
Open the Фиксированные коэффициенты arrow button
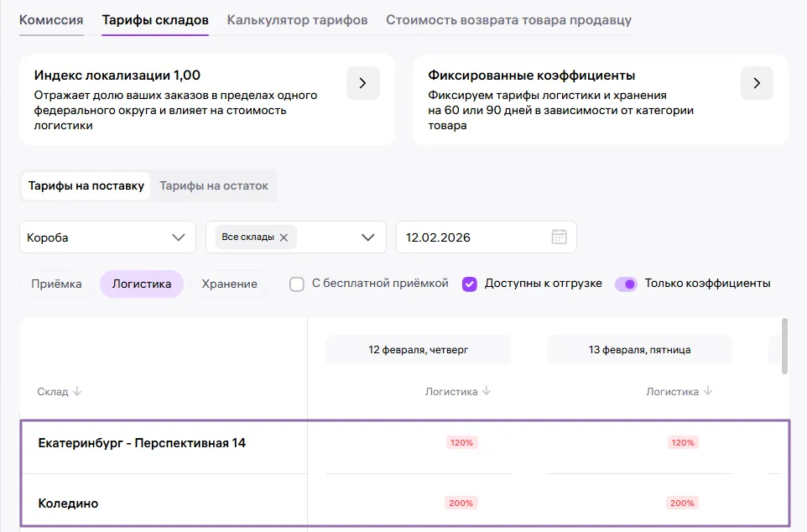coord(757,83)
